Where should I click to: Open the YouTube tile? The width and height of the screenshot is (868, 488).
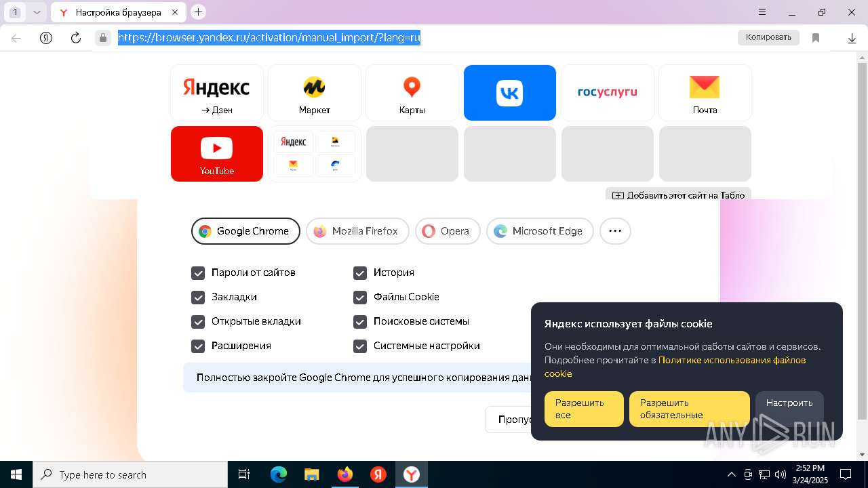217,154
